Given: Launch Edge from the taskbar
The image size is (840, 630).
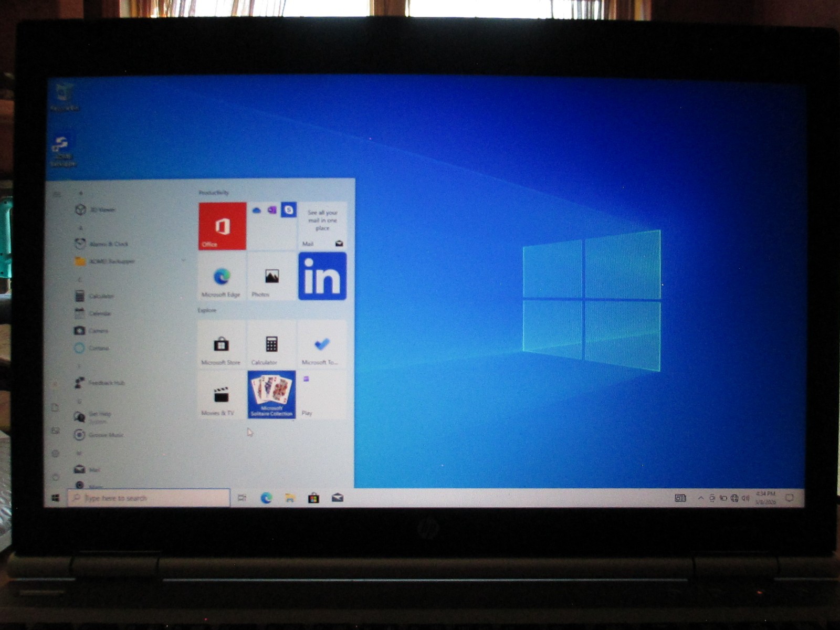Looking at the screenshot, I should pyautogui.click(x=266, y=498).
